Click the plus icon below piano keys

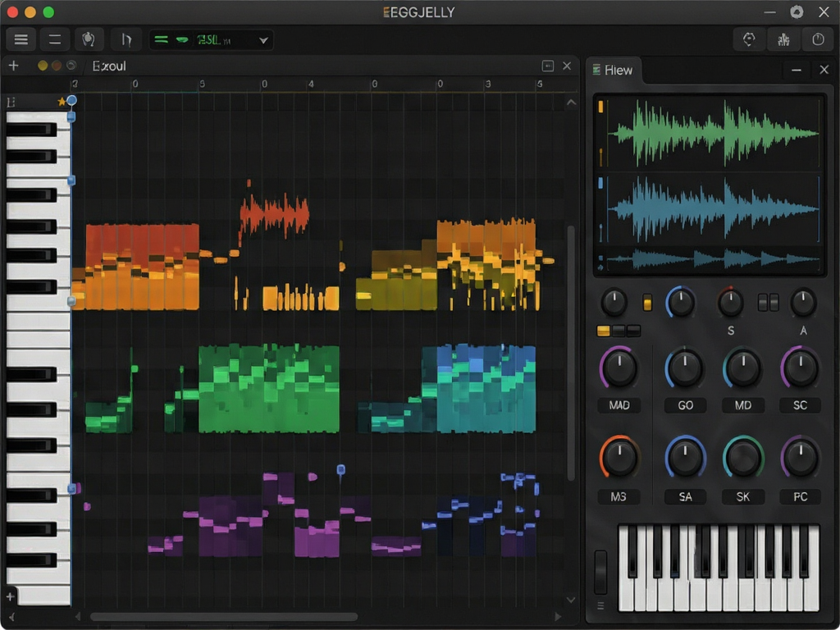pos(11,596)
